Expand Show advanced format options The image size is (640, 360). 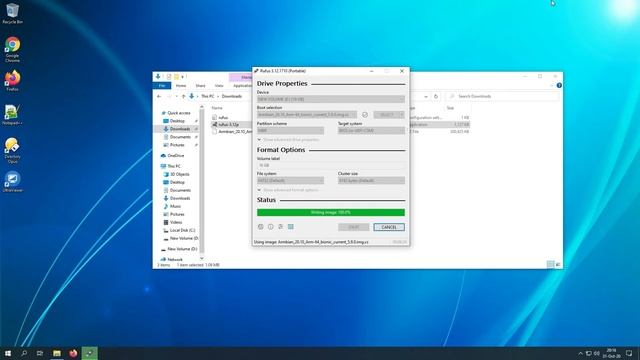[288, 190]
